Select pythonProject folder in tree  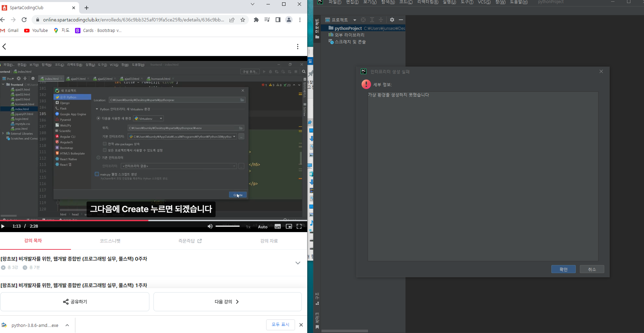[x=363, y=28]
